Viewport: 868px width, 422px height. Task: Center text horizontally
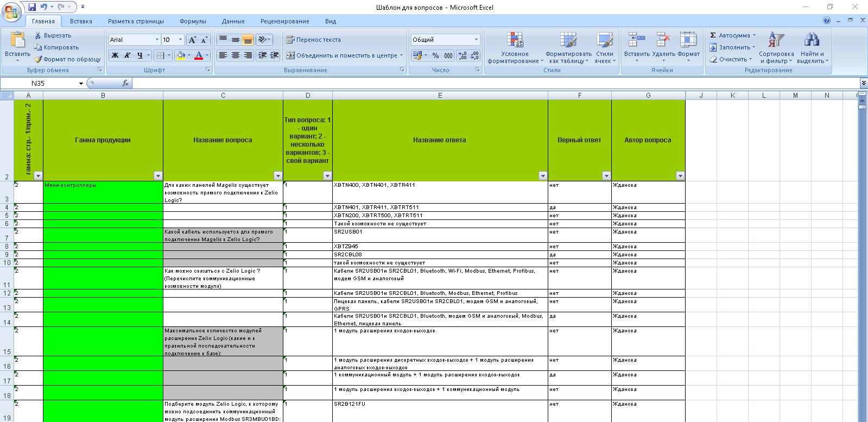(235, 55)
